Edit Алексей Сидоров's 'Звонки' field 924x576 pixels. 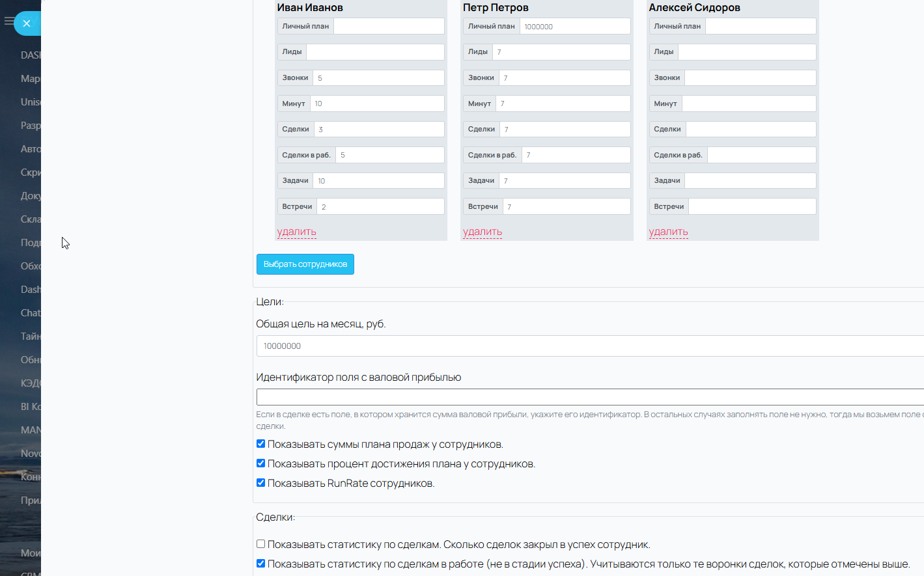pos(751,77)
